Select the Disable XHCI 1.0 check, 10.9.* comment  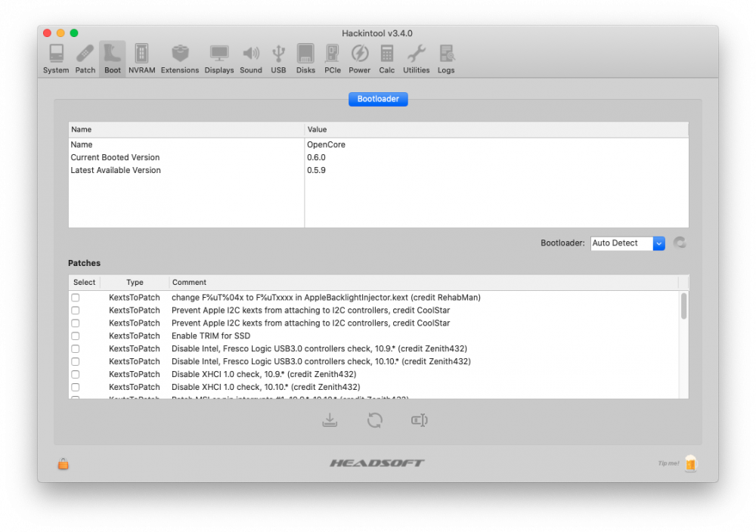click(x=264, y=374)
